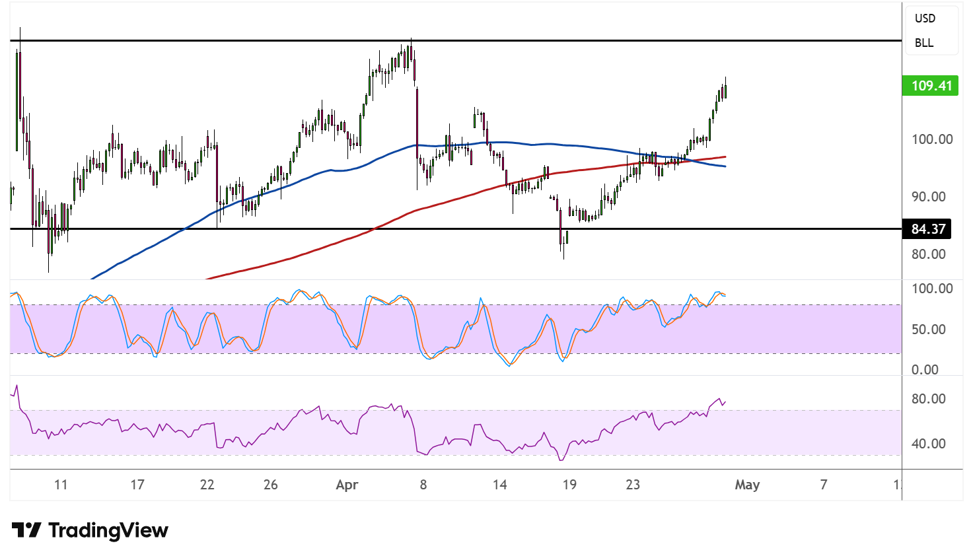Click the black 84.37 price level tag
This screenshot has width=973, height=560.
(x=927, y=228)
